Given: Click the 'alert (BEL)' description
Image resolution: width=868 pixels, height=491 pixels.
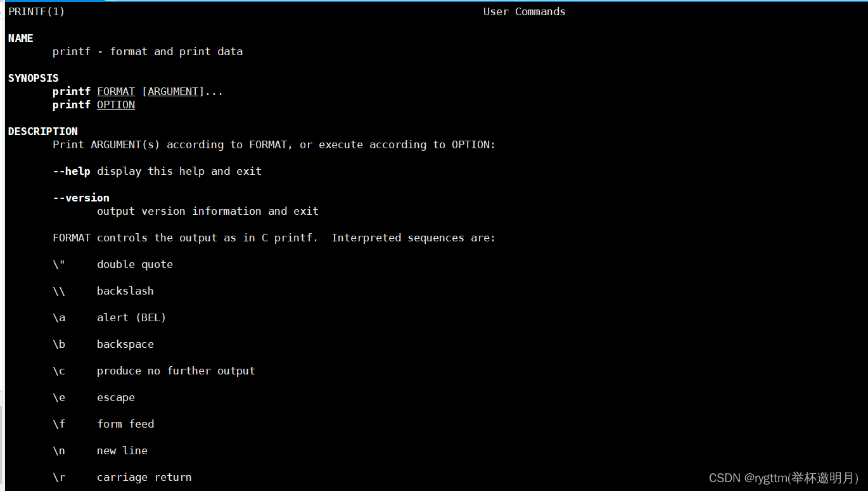Looking at the screenshot, I should (x=132, y=317).
